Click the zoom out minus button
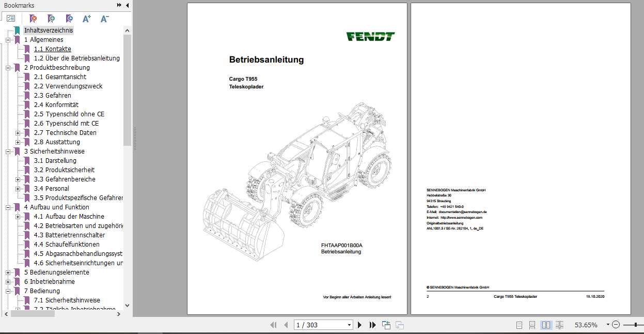Screen dimensions: 644x334 tap(616, 325)
